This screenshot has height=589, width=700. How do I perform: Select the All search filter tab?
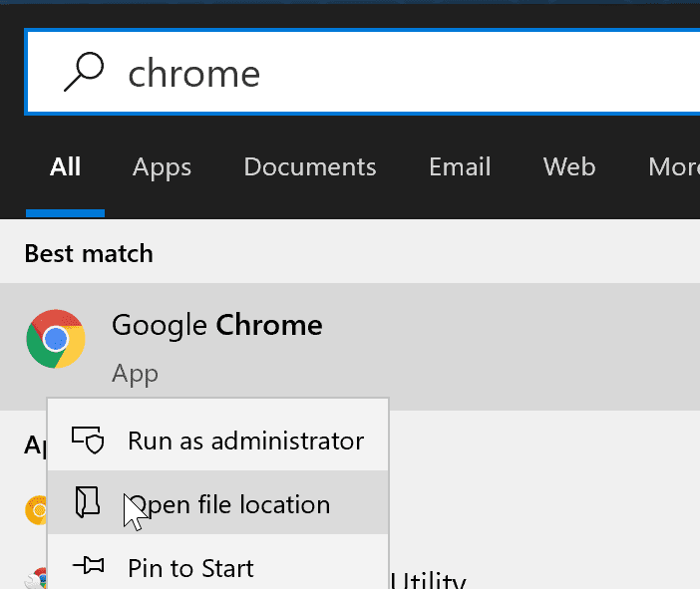pyautogui.click(x=65, y=166)
